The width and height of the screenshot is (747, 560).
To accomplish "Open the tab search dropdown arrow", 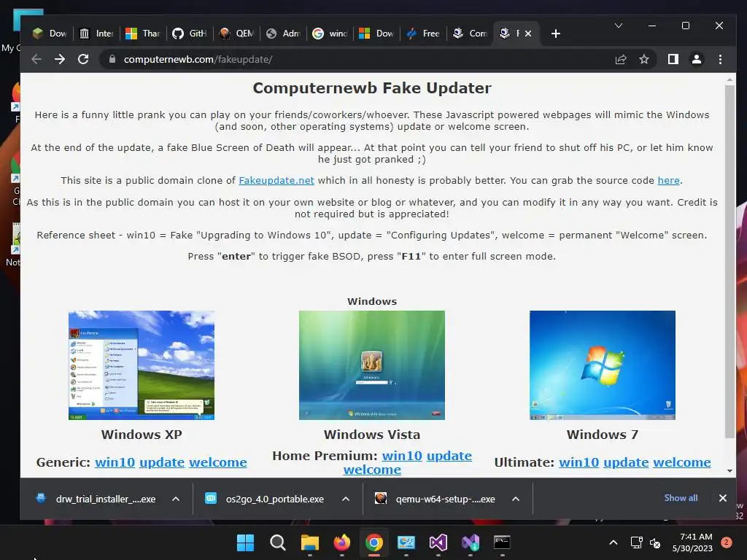I will pos(619,26).
